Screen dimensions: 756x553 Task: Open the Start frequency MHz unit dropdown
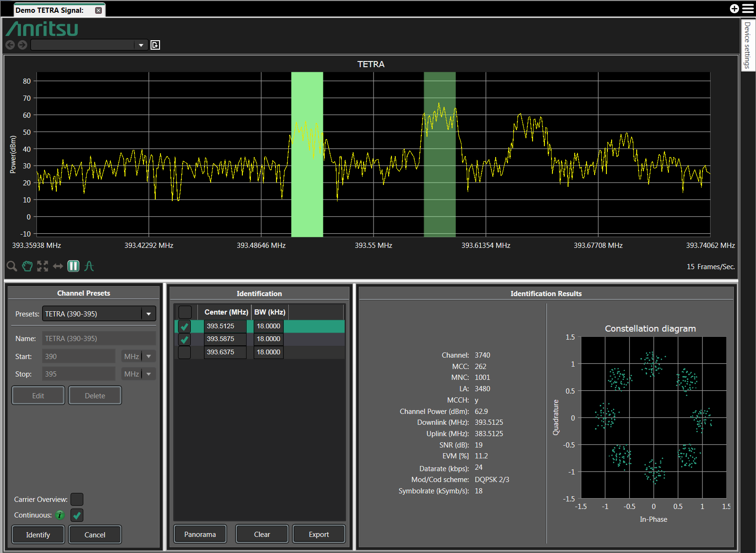click(149, 357)
